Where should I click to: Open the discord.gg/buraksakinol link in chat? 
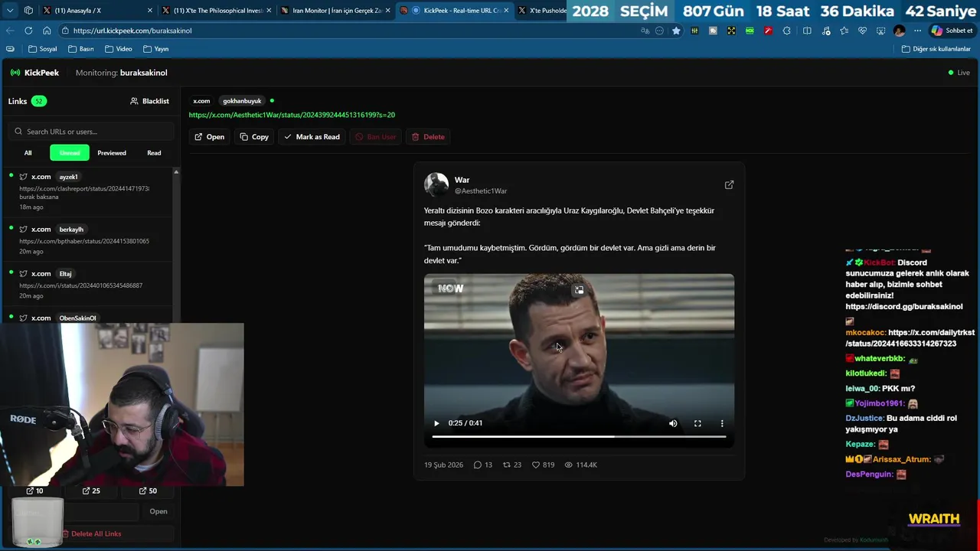904,307
